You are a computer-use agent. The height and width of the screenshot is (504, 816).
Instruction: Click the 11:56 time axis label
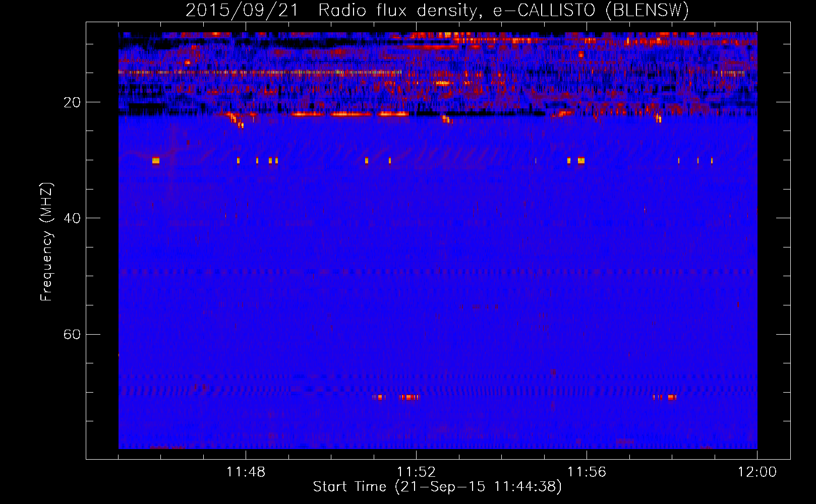pos(587,472)
